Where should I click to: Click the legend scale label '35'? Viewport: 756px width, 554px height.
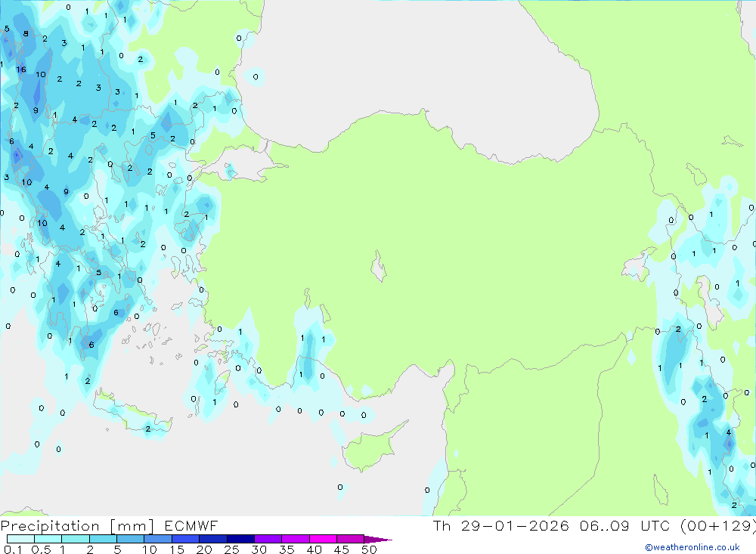click(x=287, y=549)
